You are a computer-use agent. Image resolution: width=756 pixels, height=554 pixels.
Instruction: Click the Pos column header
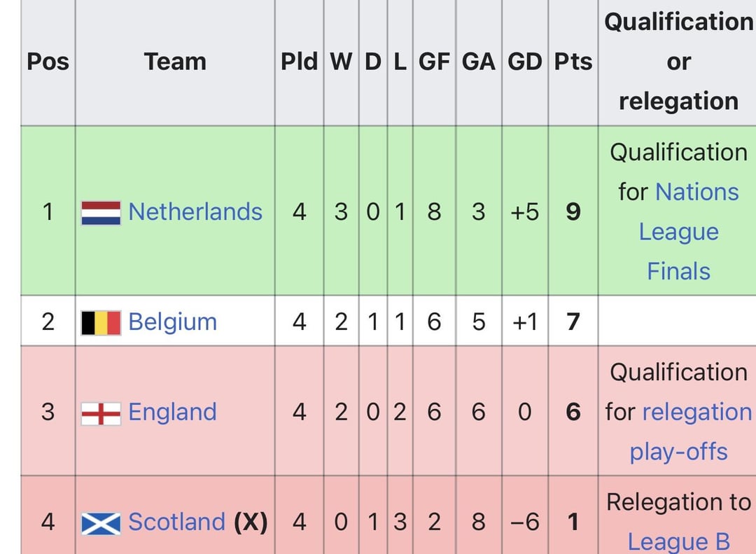(48, 62)
